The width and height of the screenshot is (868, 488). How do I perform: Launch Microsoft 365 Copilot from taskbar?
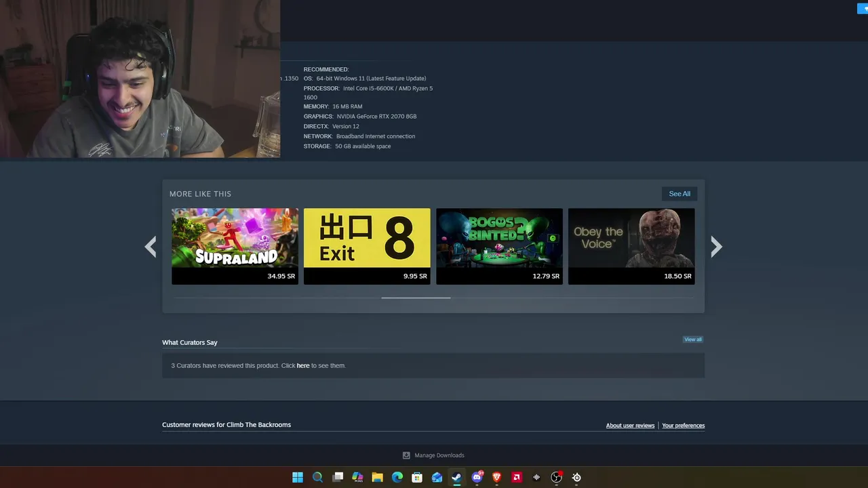[x=357, y=477]
